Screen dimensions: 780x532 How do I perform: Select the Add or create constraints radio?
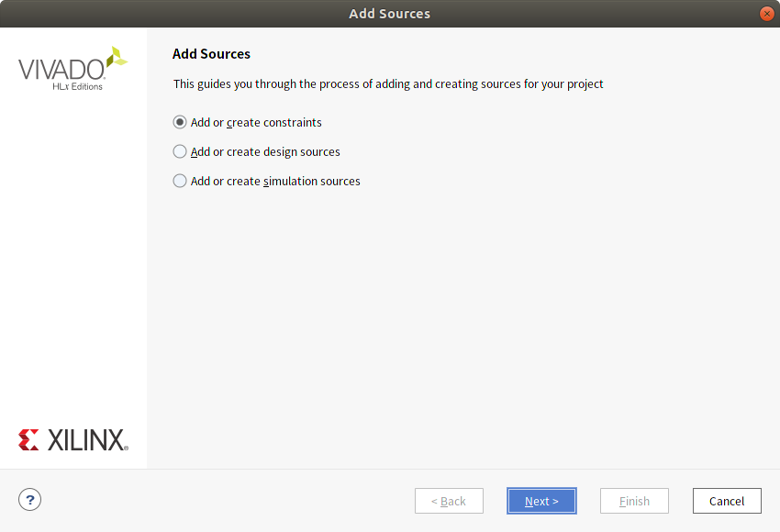point(180,122)
